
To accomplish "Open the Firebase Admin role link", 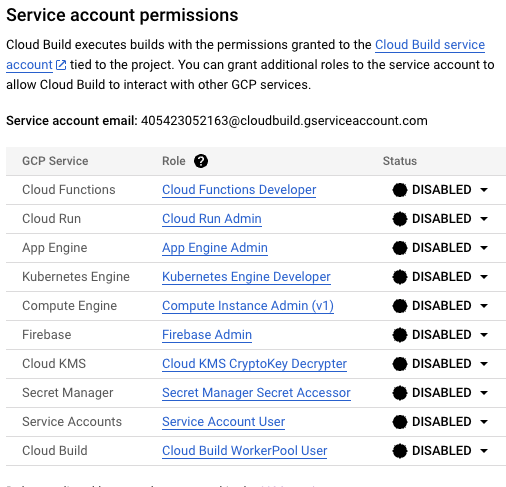I will coord(207,335).
